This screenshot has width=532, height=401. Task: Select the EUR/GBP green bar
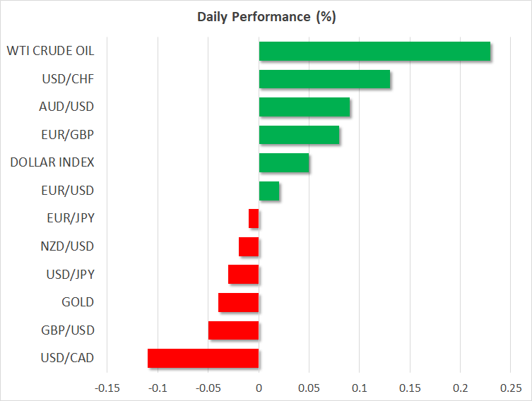(299, 135)
